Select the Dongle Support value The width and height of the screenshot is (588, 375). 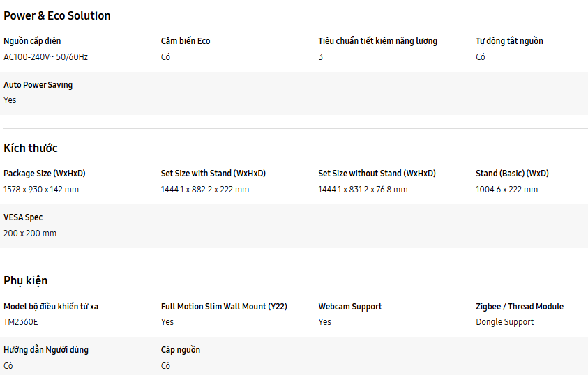(505, 322)
